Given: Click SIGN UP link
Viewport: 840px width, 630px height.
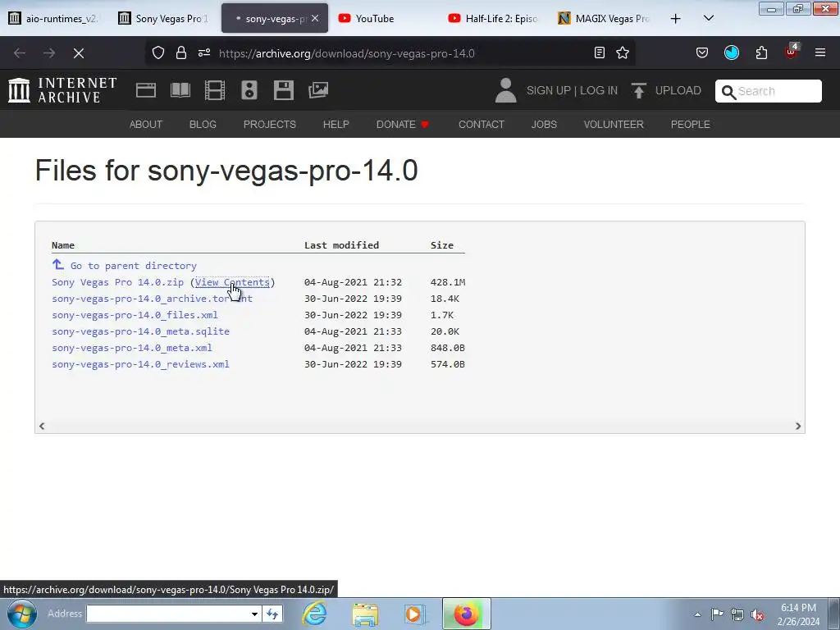Looking at the screenshot, I should tap(548, 90).
